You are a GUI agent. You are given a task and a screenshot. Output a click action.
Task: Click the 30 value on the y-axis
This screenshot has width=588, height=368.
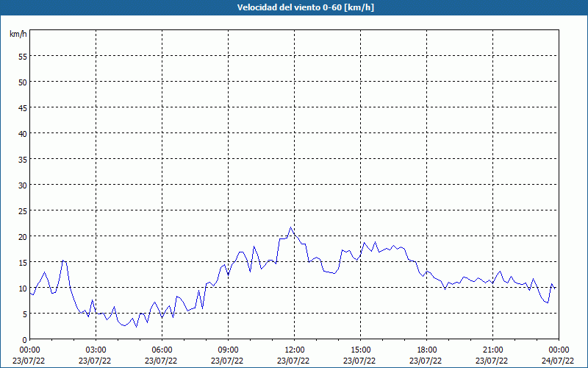point(23,185)
